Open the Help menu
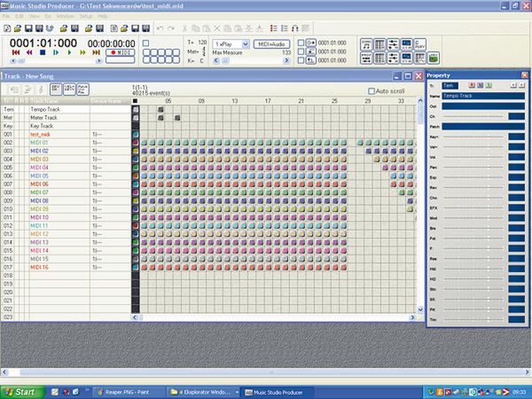Viewport: 532px width, 399px height. [103, 16]
